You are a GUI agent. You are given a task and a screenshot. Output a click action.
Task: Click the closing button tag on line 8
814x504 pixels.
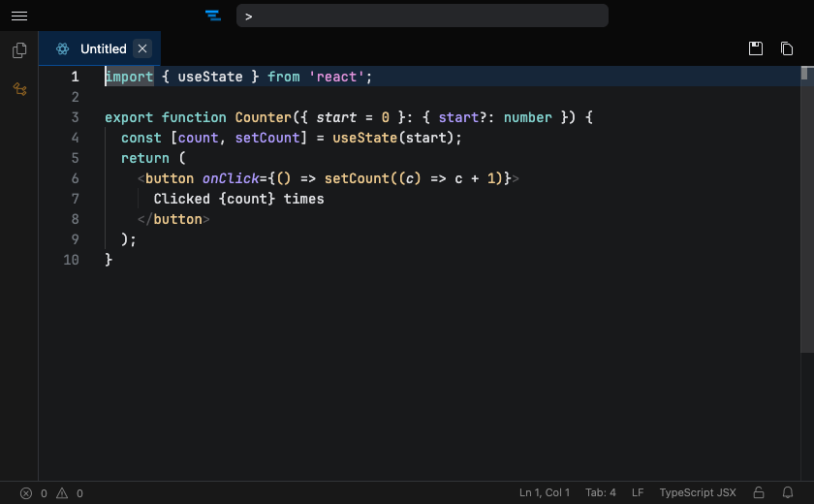tap(173, 220)
